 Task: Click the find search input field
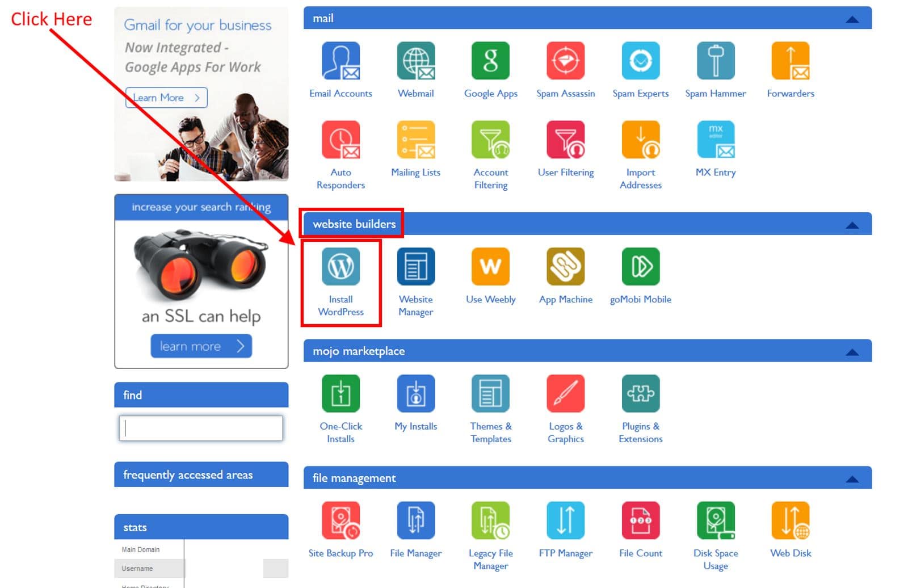click(201, 429)
